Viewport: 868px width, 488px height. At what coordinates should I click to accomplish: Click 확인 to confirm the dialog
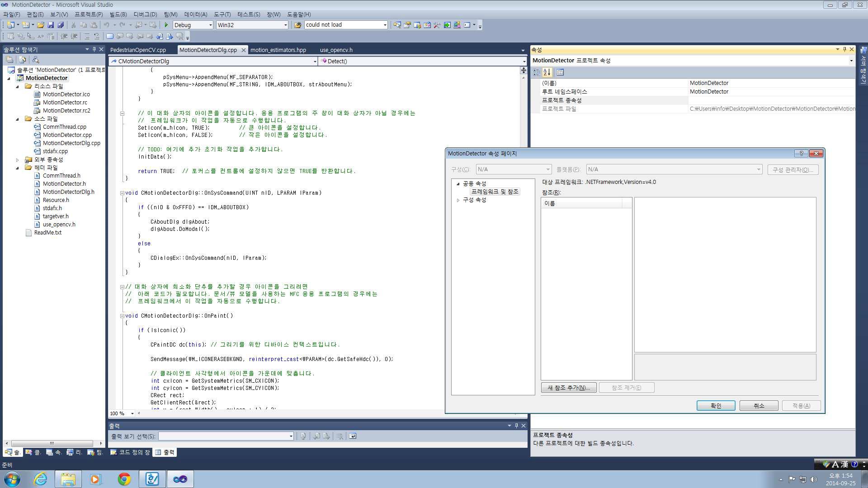[716, 406]
